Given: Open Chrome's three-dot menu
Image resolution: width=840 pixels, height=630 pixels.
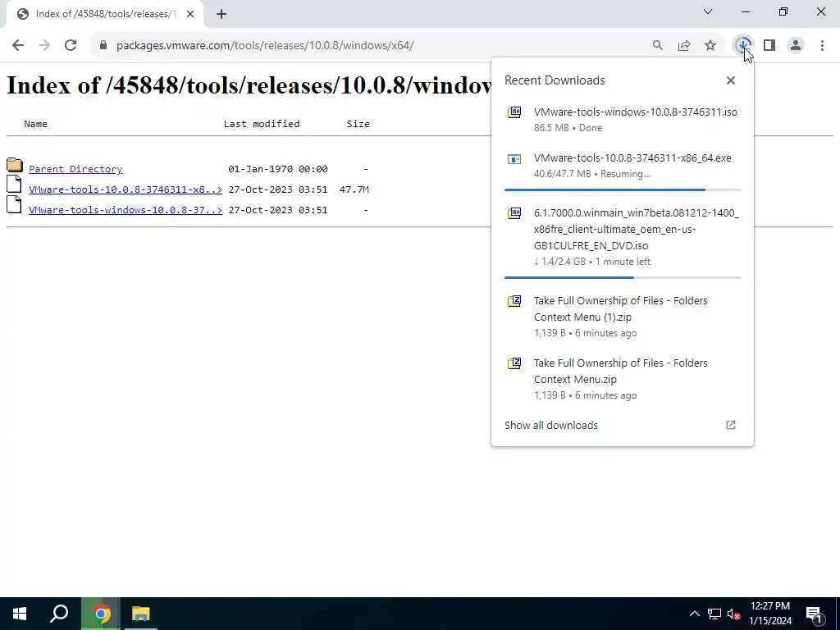Looking at the screenshot, I should (x=822, y=46).
